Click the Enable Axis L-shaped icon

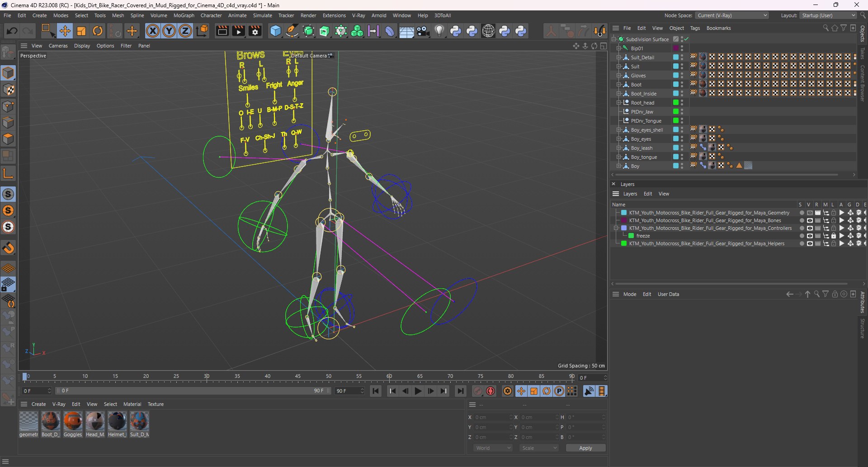(x=8, y=173)
